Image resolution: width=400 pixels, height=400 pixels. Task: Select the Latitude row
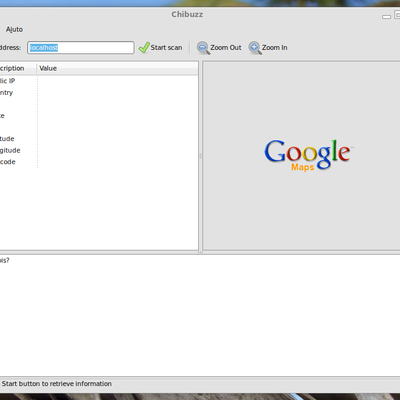tap(99, 139)
